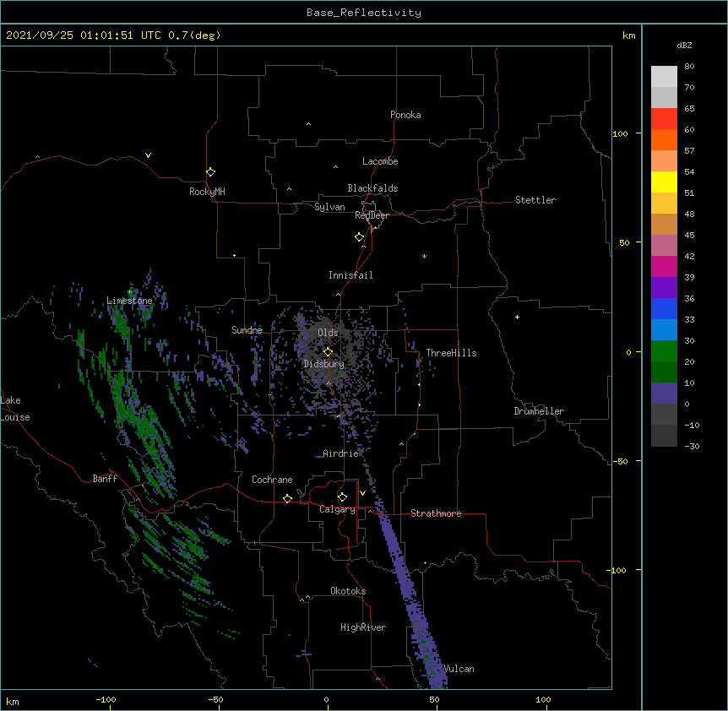Click the -100 tick on bottom axis

coord(106,699)
